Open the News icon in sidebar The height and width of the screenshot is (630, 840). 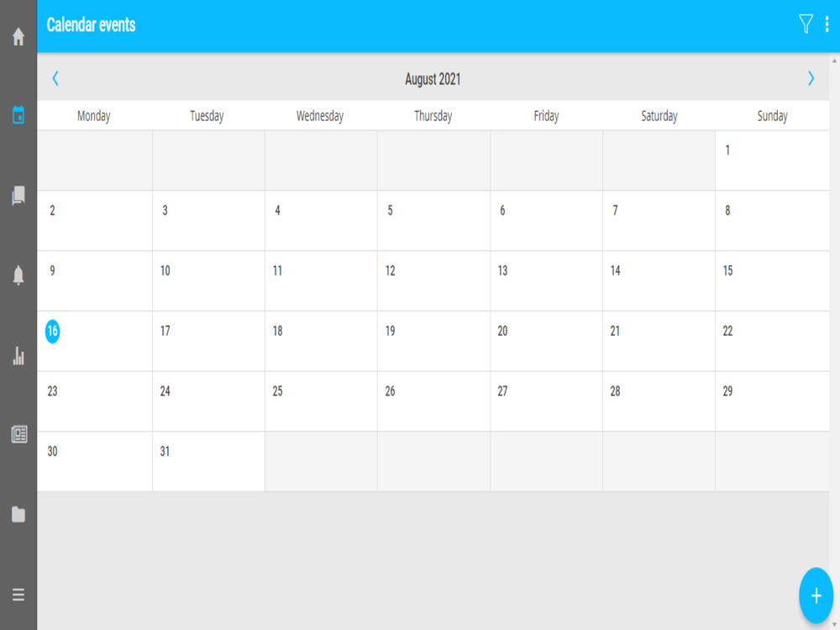(x=18, y=434)
